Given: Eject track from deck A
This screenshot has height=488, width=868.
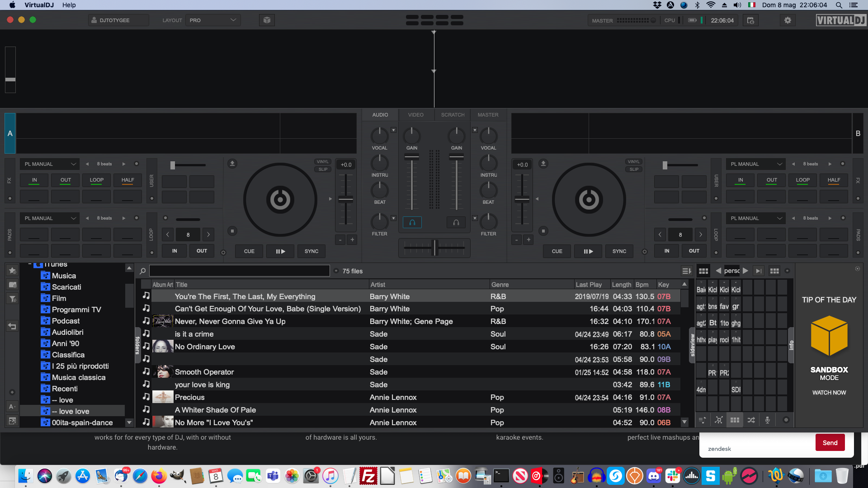Looking at the screenshot, I should (232, 164).
